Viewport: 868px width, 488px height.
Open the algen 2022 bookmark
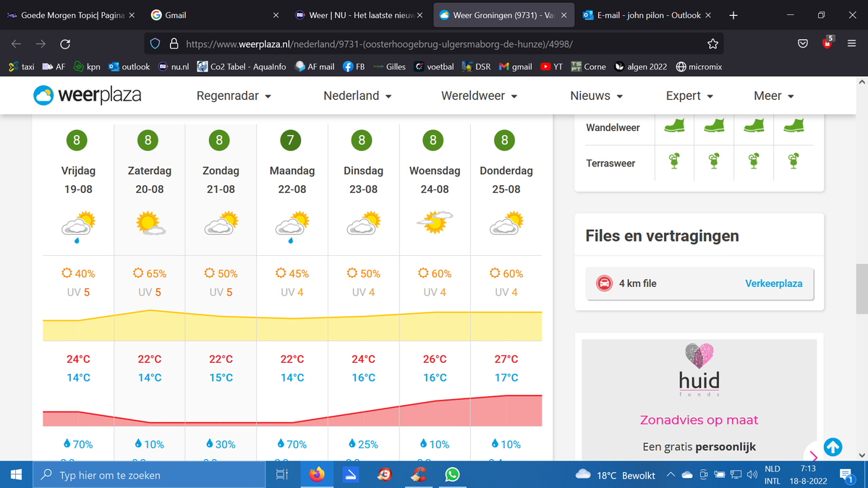tap(641, 67)
